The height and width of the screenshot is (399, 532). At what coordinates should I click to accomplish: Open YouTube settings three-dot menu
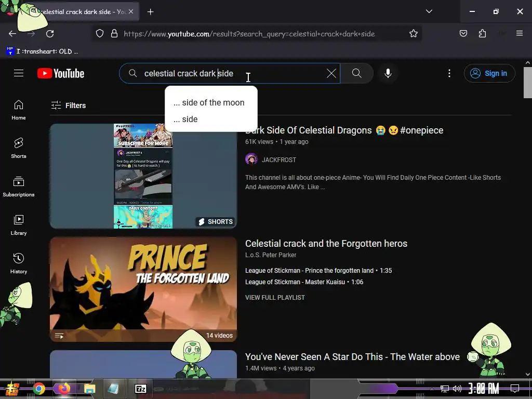(x=449, y=73)
